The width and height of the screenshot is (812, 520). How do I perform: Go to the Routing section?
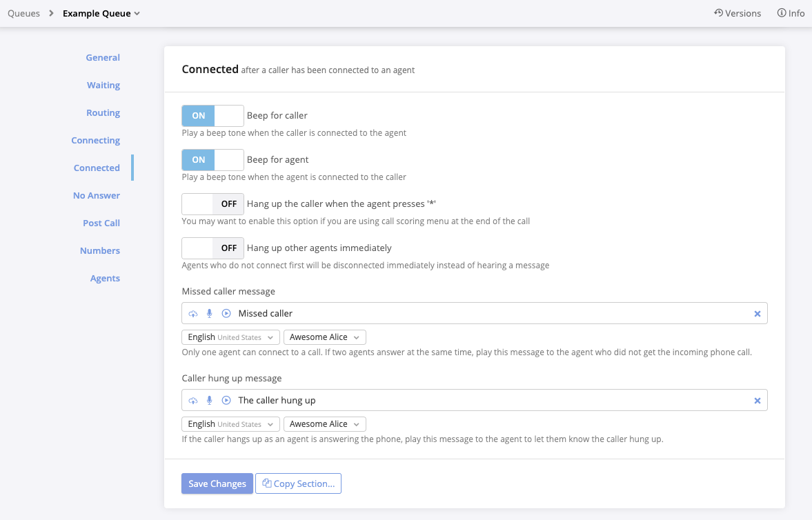pyautogui.click(x=103, y=113)
